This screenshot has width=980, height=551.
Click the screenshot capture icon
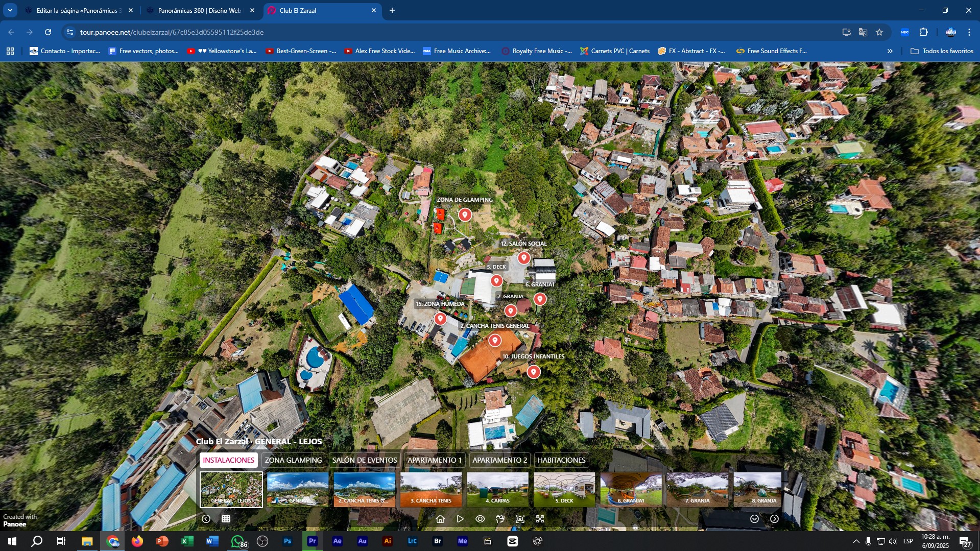520,519
